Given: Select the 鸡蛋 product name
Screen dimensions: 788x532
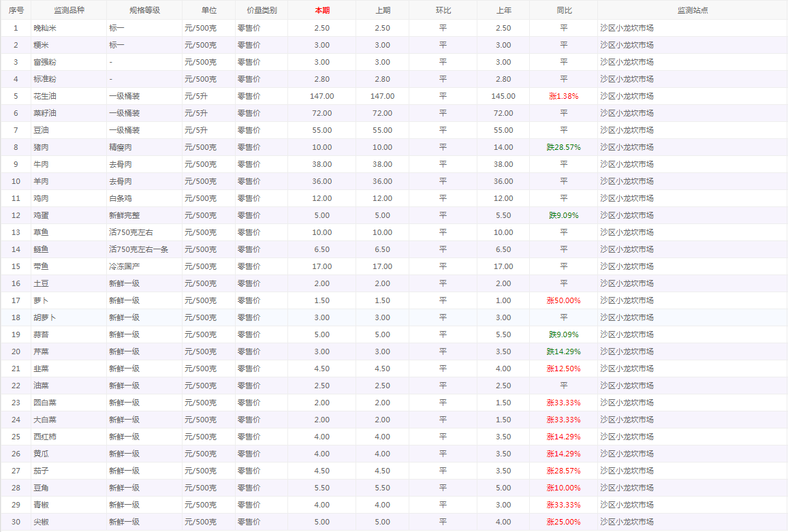Looking at the screenshot, I should tap(41, 215).
